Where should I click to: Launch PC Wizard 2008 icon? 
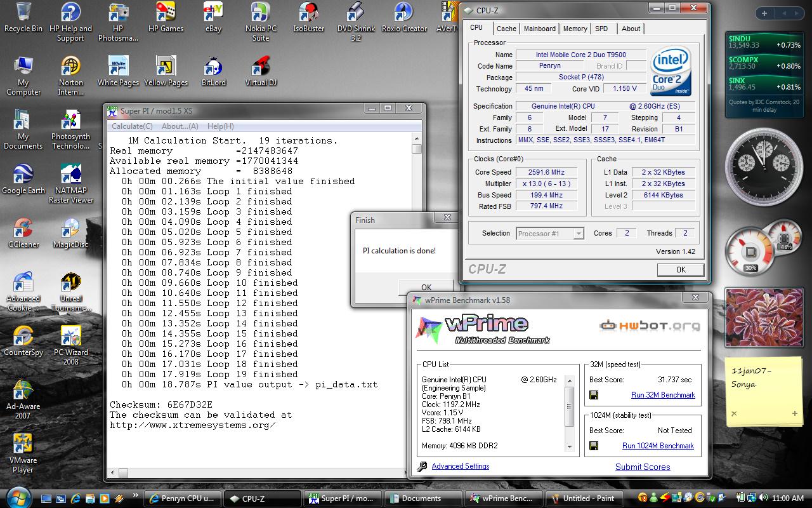pyautogui.click(x=70, y=345)
